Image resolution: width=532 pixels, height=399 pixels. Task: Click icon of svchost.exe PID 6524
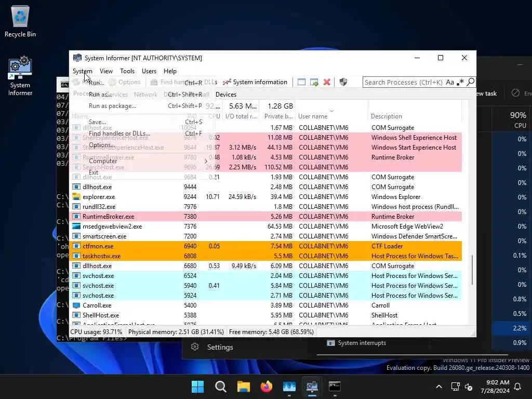tap(76, 276)
